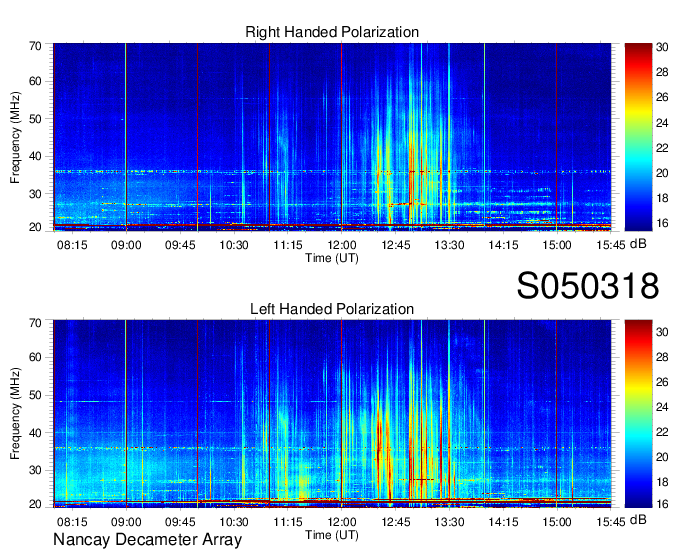Image resolution: width=680 pixels, height=552 pixels.
Task: Click the "26" value on Right Handed colorbar
Action: tap(662, 97)
